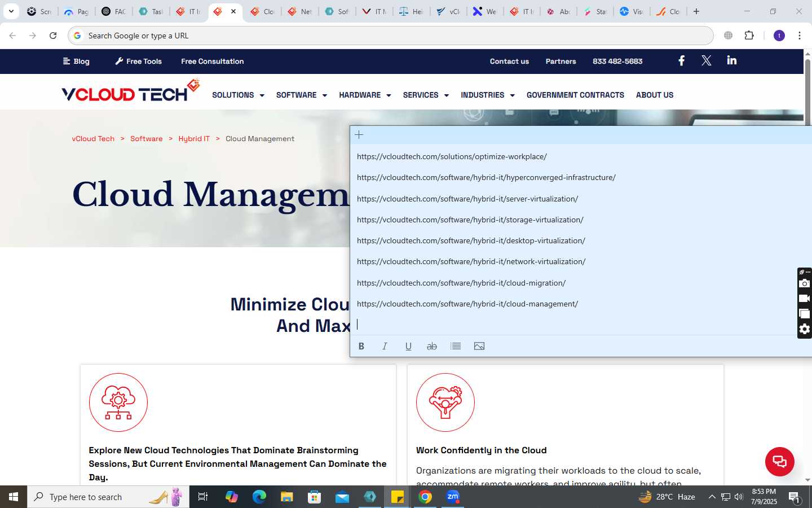The width and height of the screenshot is (812, 508).
Task: Open vCloud Tech Facebook page icon
Action: 681,60
